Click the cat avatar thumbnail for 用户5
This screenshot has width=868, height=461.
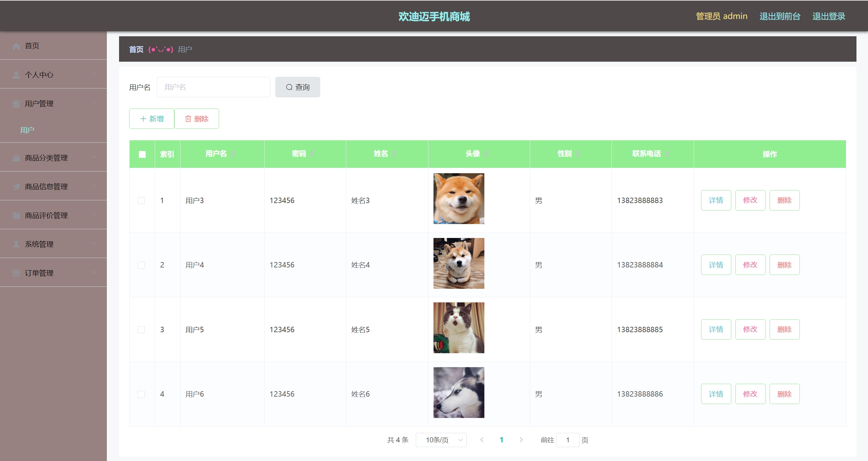point(459,328)
